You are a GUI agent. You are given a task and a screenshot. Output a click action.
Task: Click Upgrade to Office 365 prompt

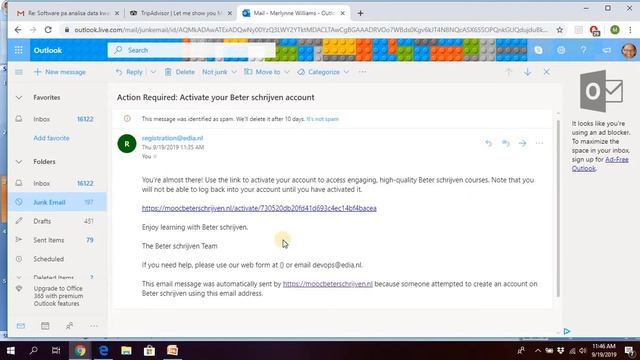58,296
